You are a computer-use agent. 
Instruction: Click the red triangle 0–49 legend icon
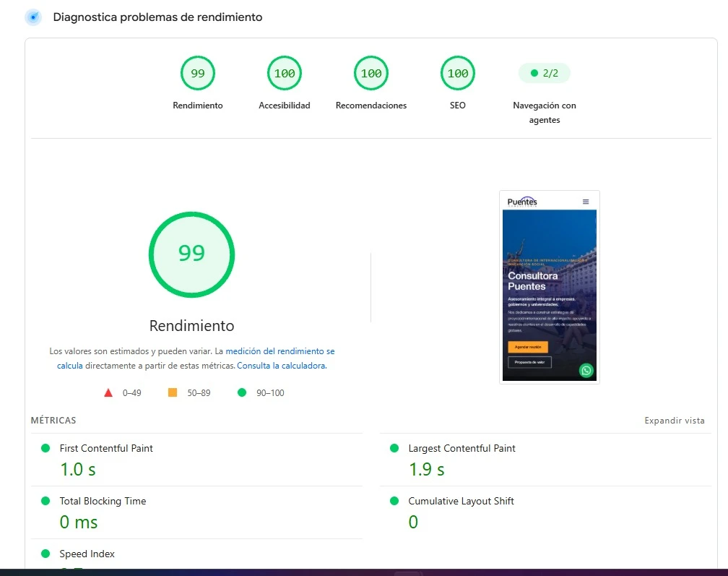pos(108,393)
